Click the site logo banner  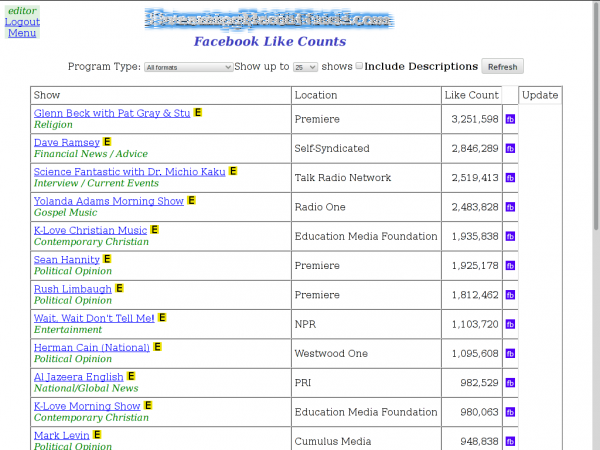coord(270,20)
